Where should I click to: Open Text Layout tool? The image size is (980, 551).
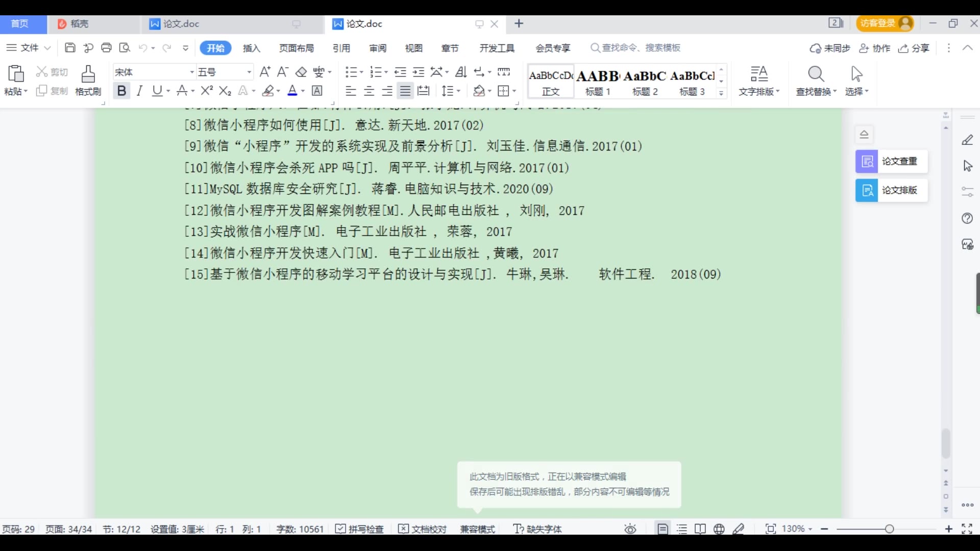coord(759,81)
